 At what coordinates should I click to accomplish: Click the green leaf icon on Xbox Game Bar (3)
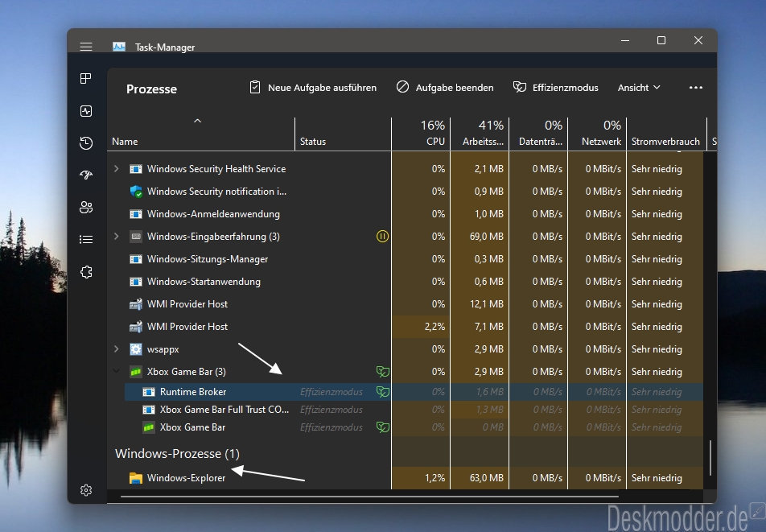pos(383,372)
